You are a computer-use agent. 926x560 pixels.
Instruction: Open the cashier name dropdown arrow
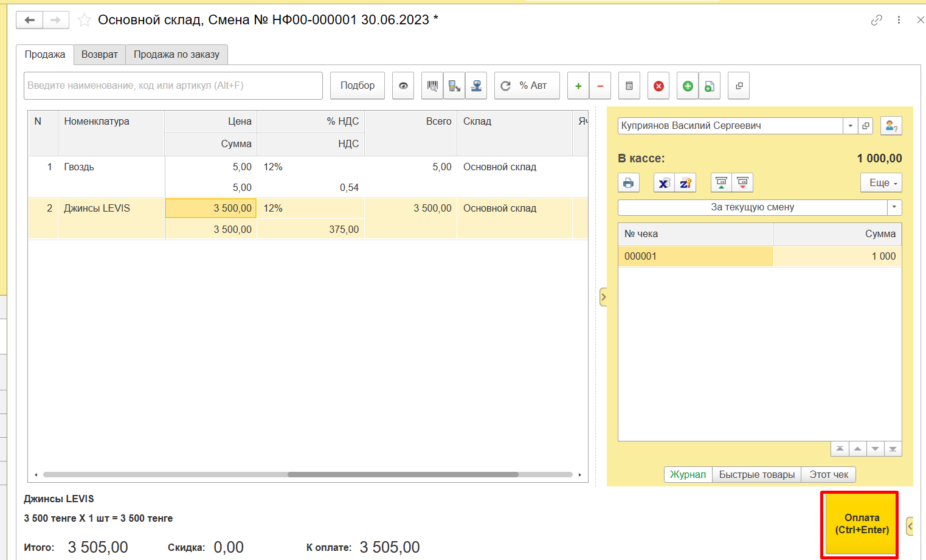850,126
